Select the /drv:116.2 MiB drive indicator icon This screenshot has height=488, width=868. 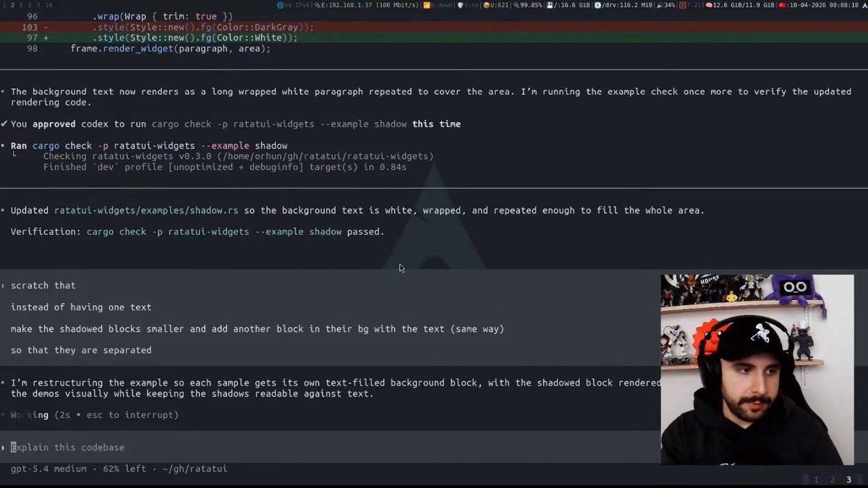tap(597, 4)
